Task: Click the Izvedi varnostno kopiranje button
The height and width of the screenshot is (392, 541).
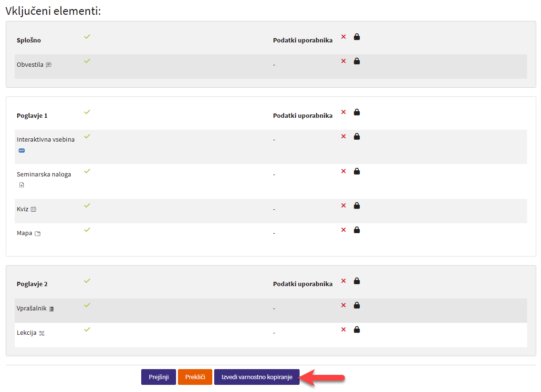Action: [x=257, y=377]
